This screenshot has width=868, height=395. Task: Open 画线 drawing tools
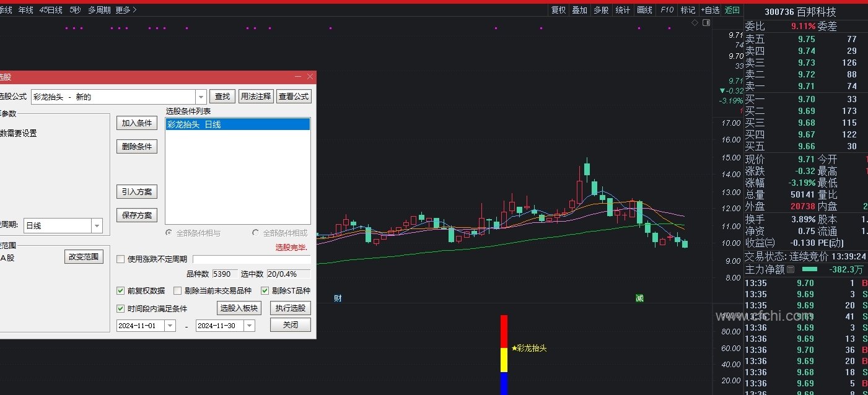(645, 10)
